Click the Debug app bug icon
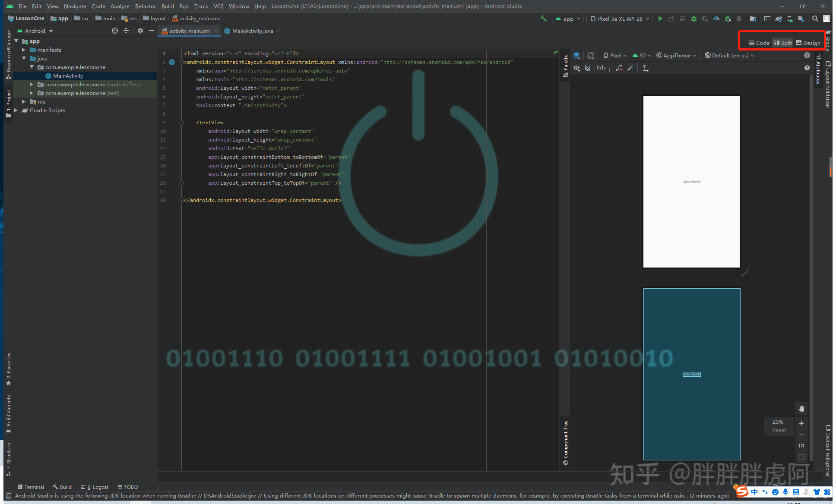 694,19
